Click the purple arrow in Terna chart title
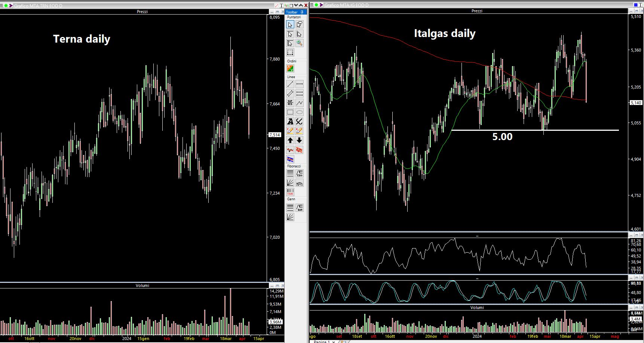Viewport: 644px width, 343px height. coord(11,6)
